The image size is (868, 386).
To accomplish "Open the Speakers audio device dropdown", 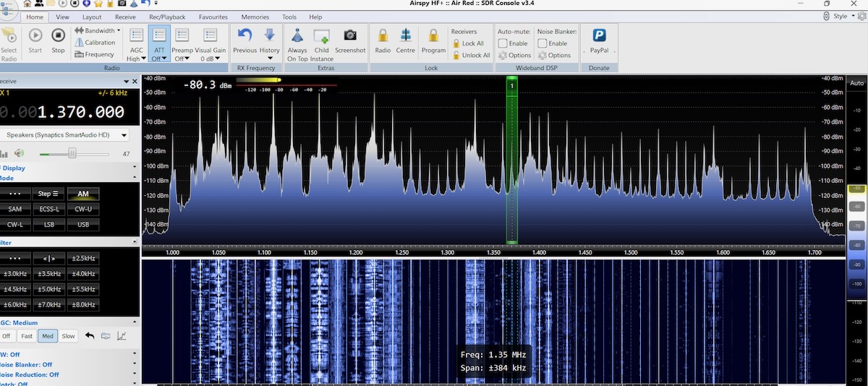I will [124, 135].
